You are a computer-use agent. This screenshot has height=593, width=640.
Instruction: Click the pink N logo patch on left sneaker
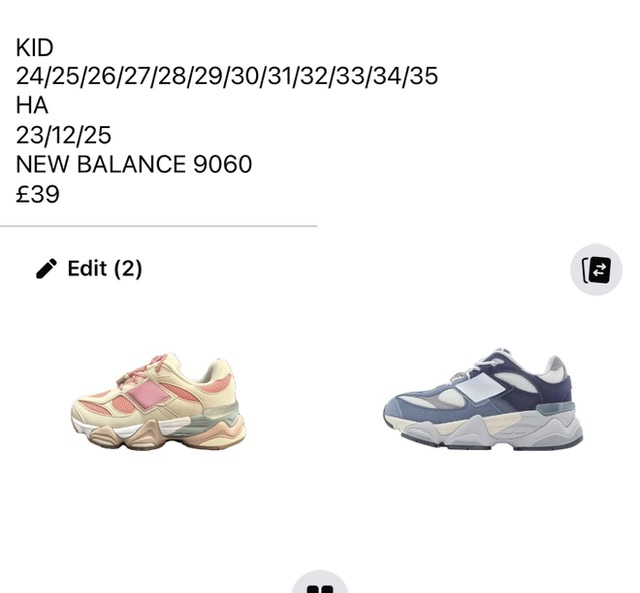coord(147,394)
